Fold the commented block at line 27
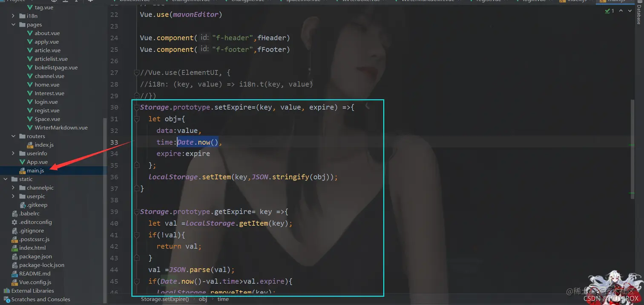Image resolution: width=644 pixels, height=305 pixels. point(137,73)
